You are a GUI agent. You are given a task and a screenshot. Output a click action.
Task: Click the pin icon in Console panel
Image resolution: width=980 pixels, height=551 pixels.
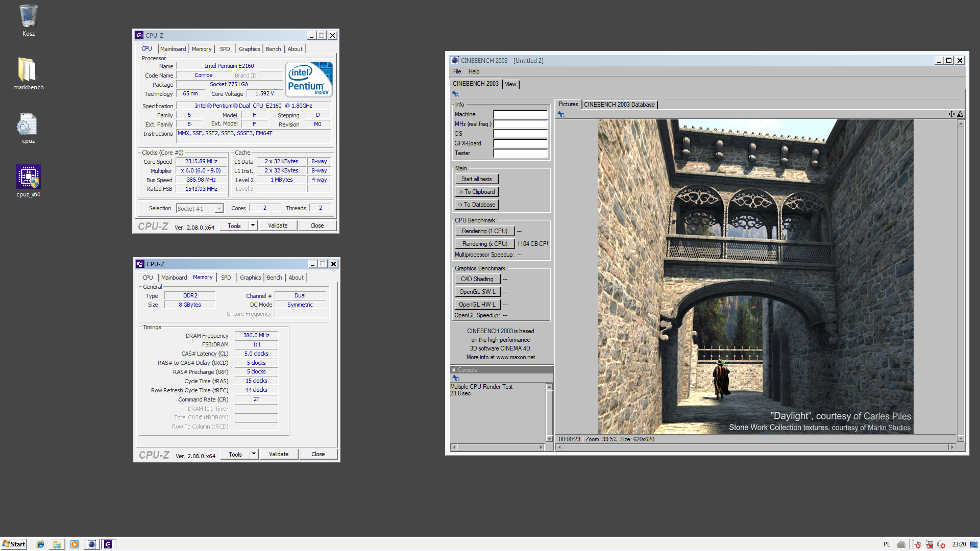click(456, 378)
